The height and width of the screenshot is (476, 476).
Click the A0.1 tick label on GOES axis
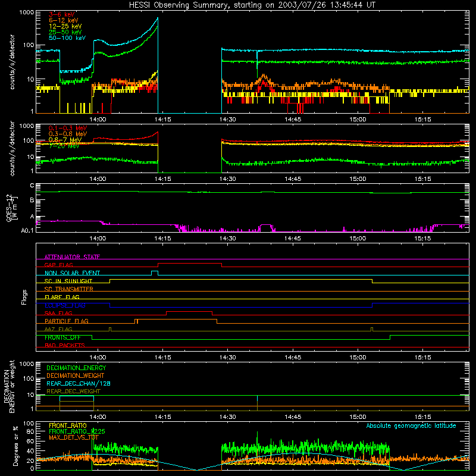point(27,230)
